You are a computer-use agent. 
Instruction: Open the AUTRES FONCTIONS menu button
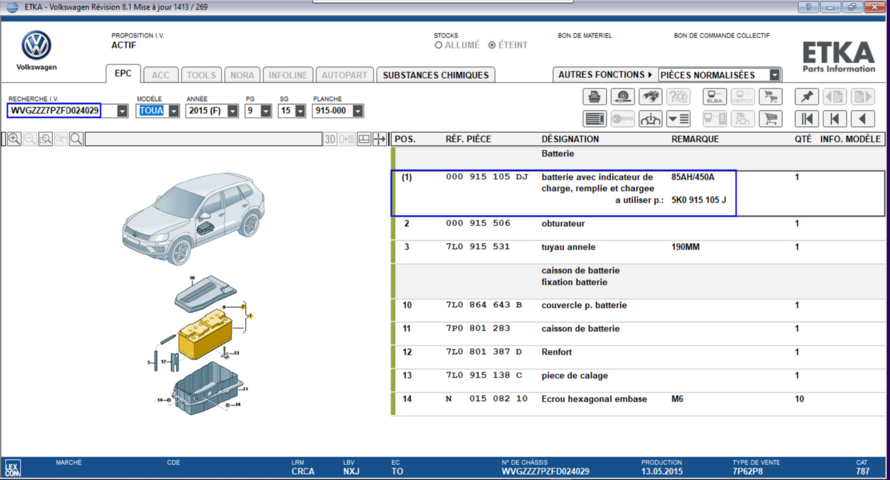tap(604, 75)
